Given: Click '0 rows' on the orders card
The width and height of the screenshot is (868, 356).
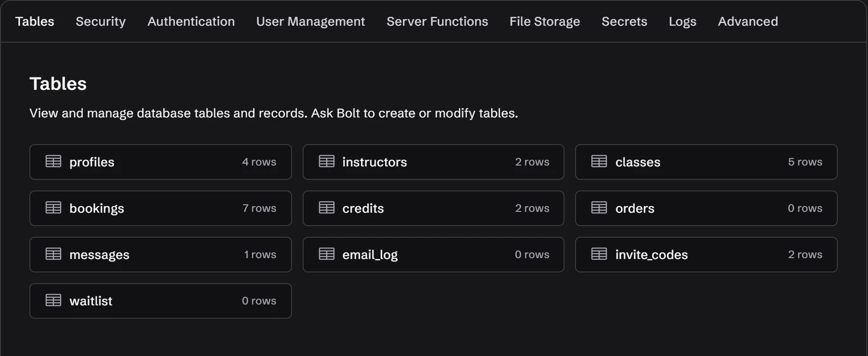Looking at the screenshot, I should 805,208.
